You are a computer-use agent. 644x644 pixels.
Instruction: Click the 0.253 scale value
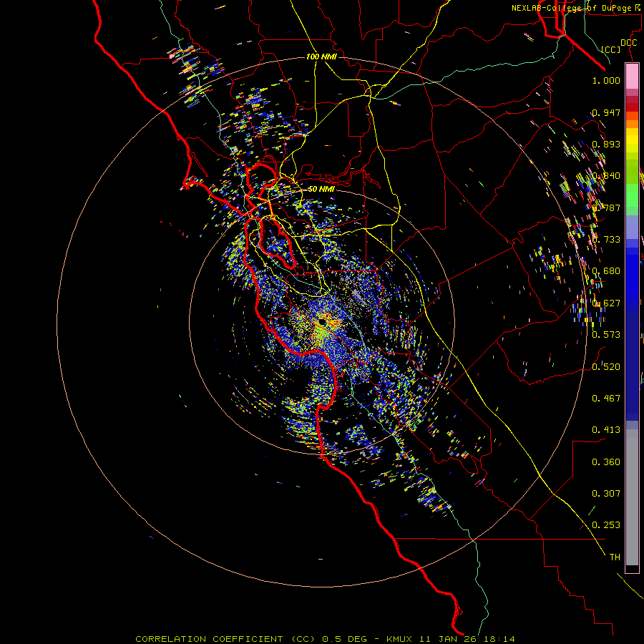[606, 525]
